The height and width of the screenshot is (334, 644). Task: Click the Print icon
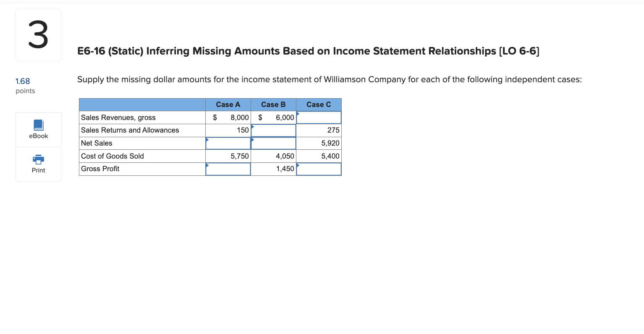38,164
